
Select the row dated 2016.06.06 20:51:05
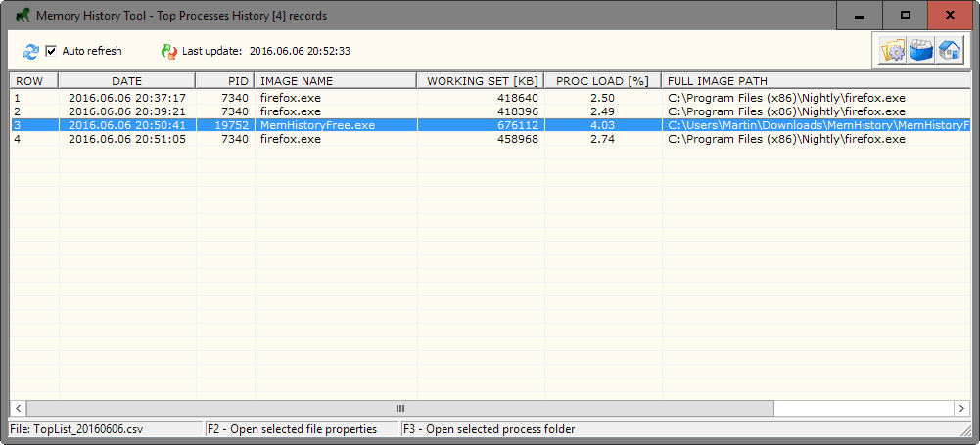[490, 139]
